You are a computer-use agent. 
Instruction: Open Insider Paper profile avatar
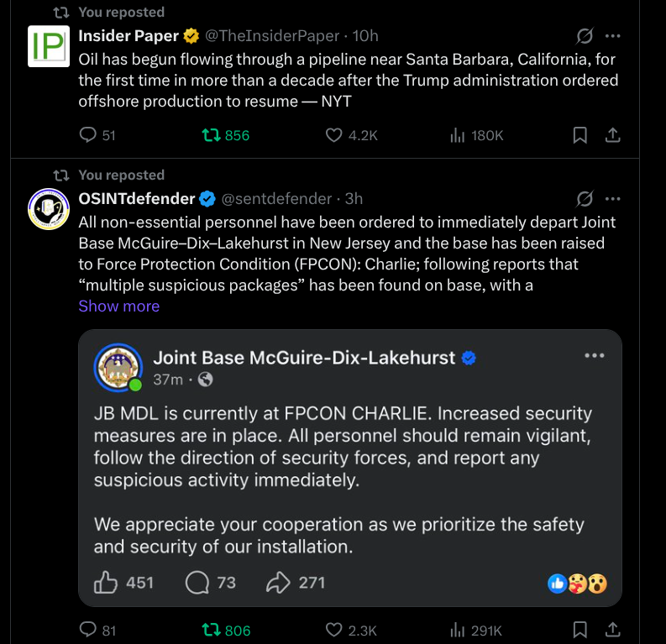(48, 46)
